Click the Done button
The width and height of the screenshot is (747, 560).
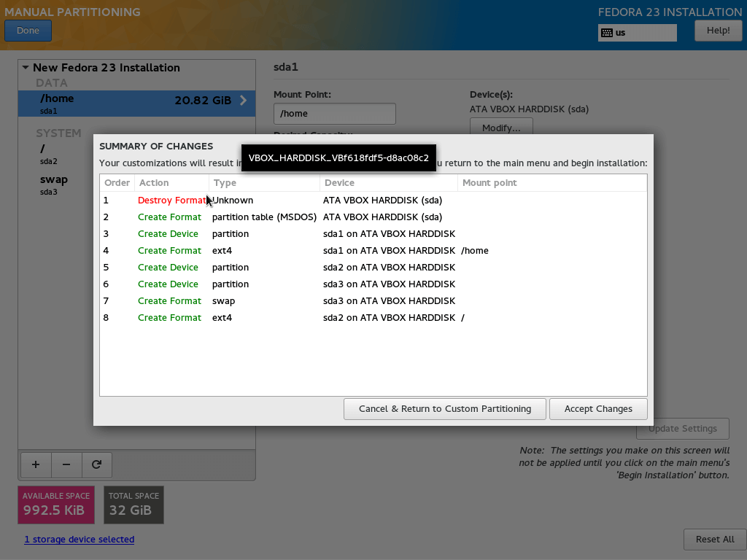pos(28,31)
